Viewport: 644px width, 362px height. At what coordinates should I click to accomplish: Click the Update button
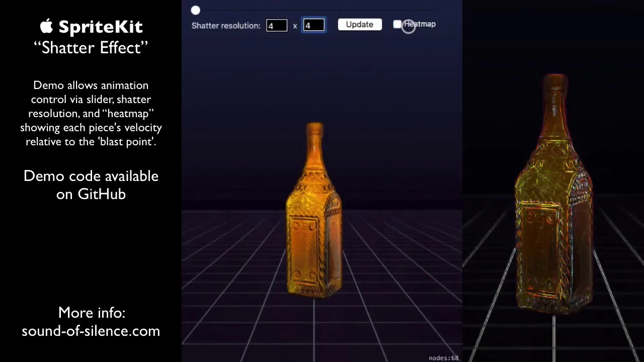click(360, 25)
